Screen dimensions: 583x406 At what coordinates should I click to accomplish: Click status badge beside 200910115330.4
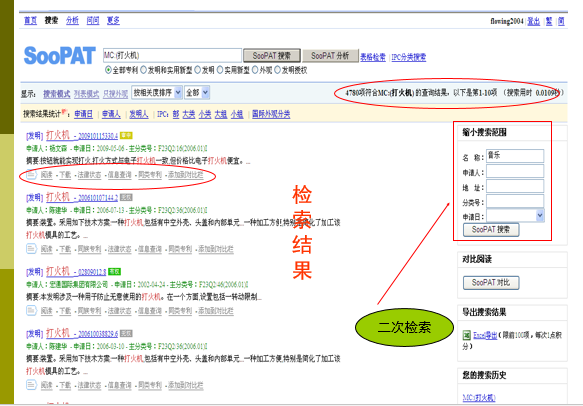[126, 135]
